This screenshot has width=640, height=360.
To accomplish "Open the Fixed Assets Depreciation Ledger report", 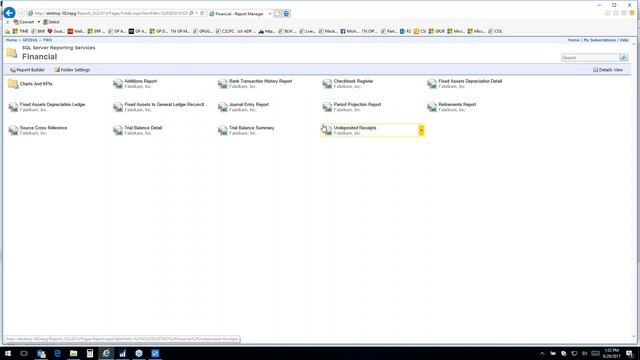I will pos(52,104).
